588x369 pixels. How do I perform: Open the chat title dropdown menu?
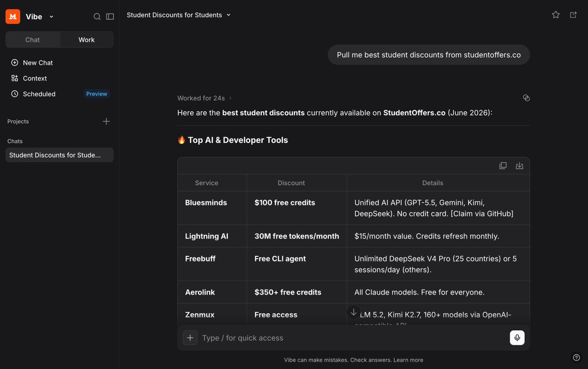tap(228, 15)
